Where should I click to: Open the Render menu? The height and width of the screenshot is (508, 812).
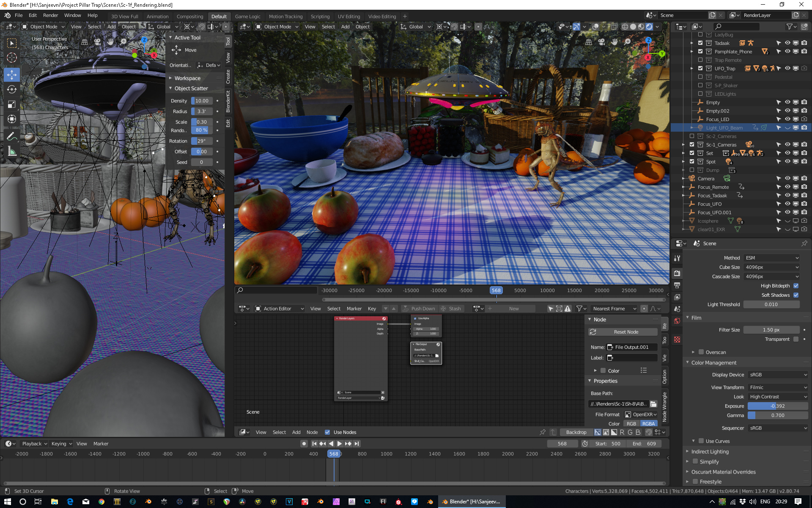pyautogui.click(x=50, y=15)
